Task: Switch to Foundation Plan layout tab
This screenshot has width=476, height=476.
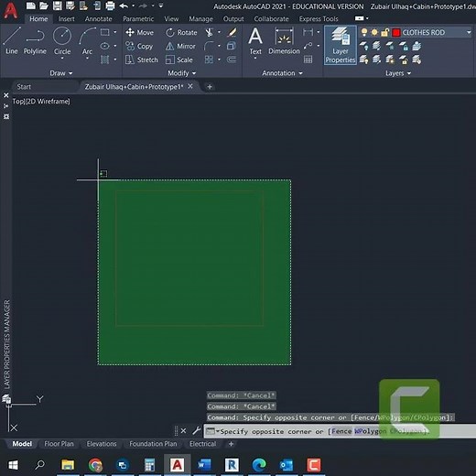Action: pos(153,444)
